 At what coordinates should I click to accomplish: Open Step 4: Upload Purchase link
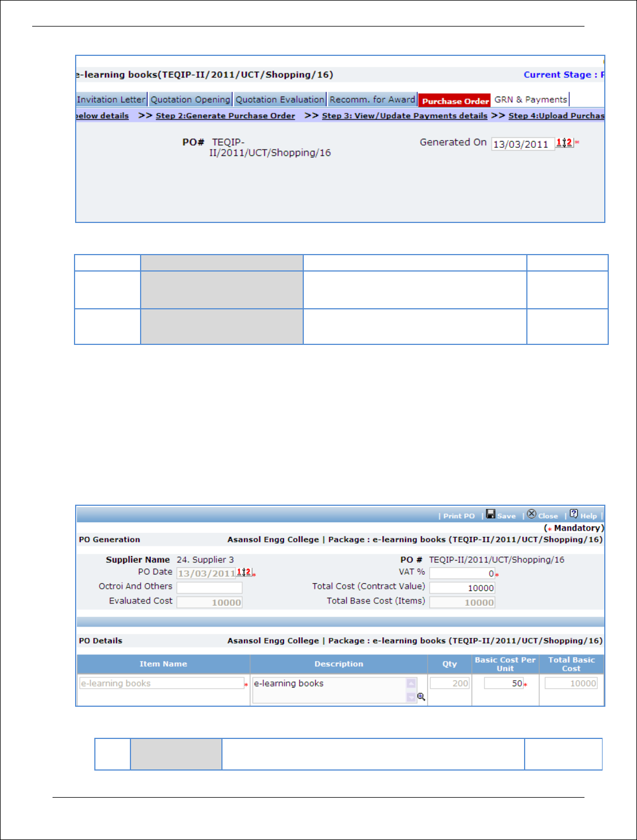(556, 116)
